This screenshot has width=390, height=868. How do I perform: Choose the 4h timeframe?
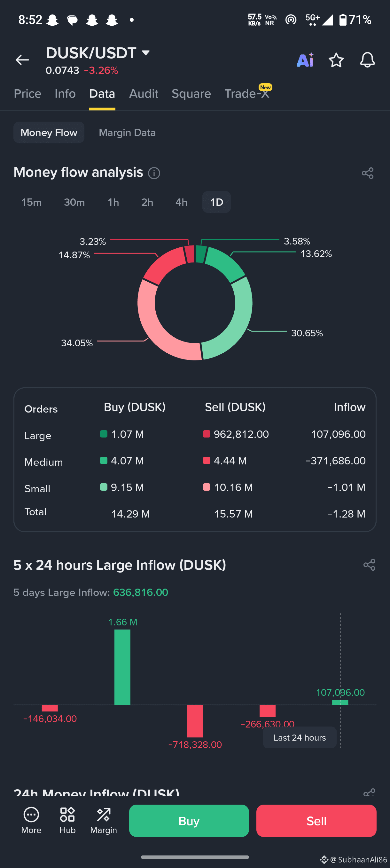coord(181,202)
